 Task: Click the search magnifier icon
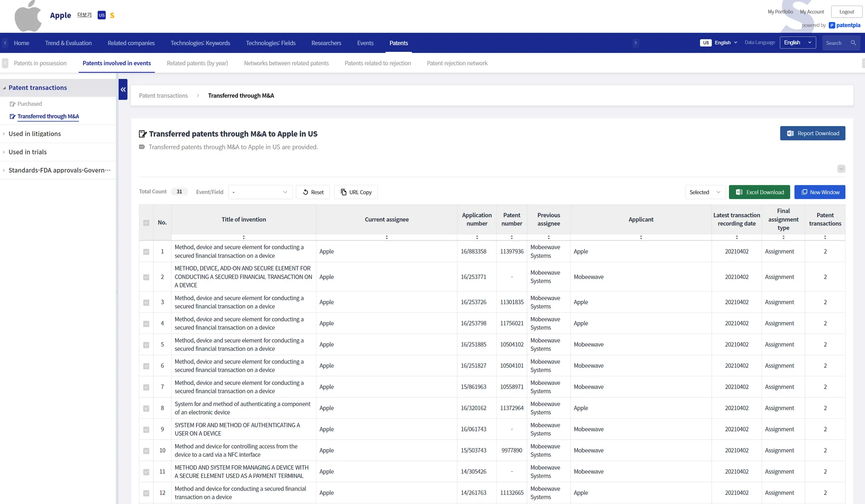tap(853, 43)
